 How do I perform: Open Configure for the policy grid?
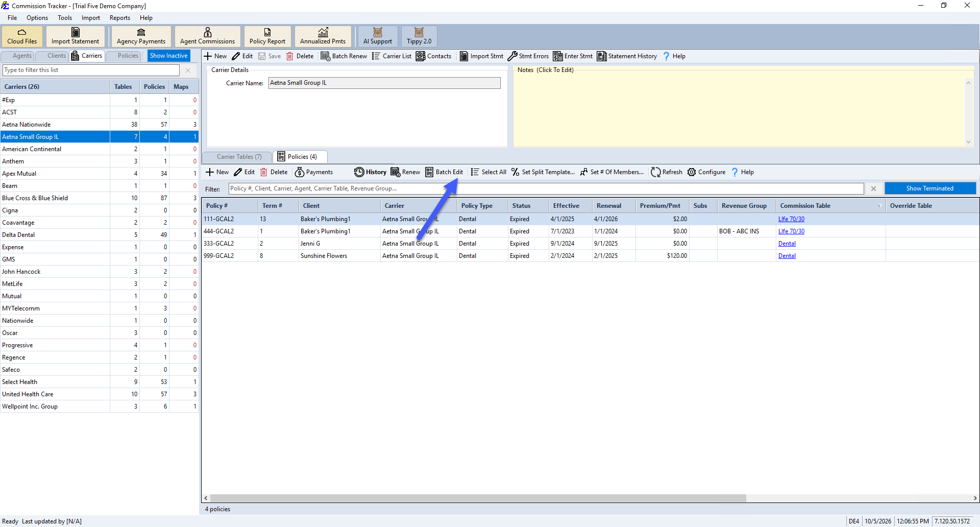coord(706,172)
